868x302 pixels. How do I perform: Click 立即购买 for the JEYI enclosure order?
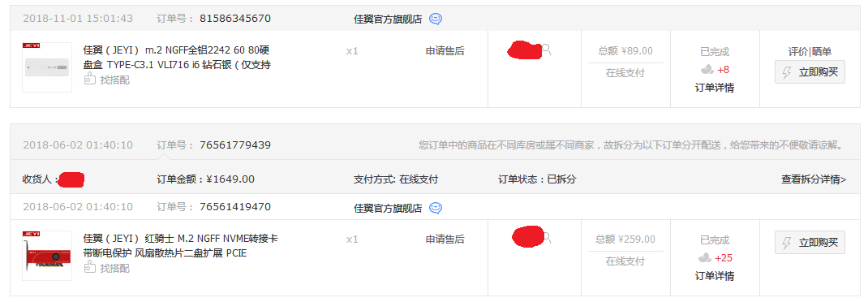[x=810, y=72]
